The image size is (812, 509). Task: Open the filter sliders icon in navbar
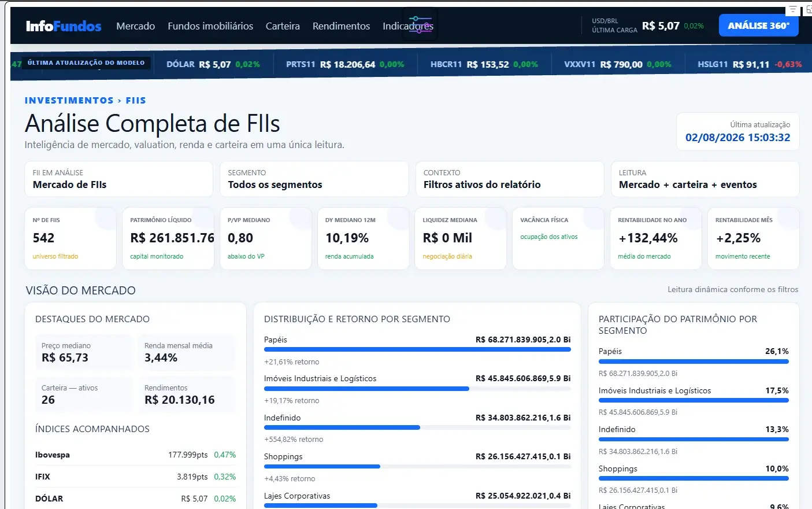[x=420, y=25]
